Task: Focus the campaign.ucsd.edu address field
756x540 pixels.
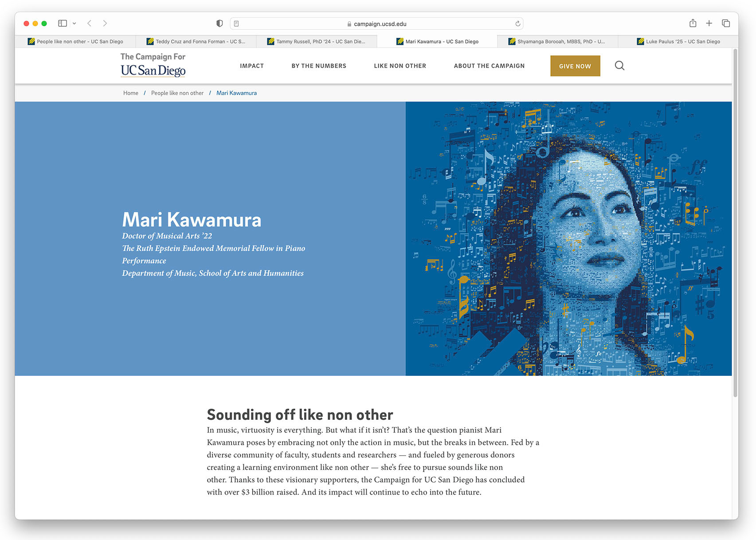Action: (376, 24)
